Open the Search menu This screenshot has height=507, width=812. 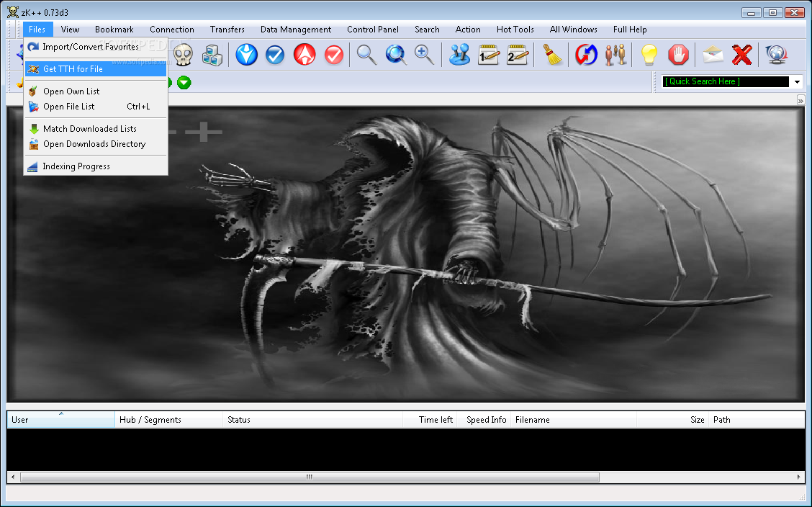(x=427, y=30)
